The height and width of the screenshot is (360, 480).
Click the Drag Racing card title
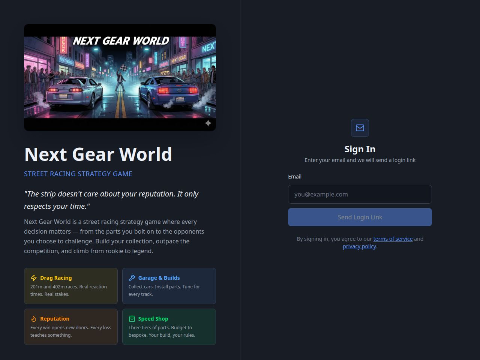coord(56,278)
